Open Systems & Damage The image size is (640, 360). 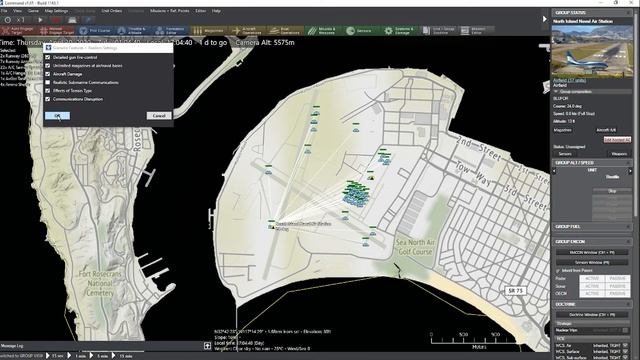tap(399, 30)
